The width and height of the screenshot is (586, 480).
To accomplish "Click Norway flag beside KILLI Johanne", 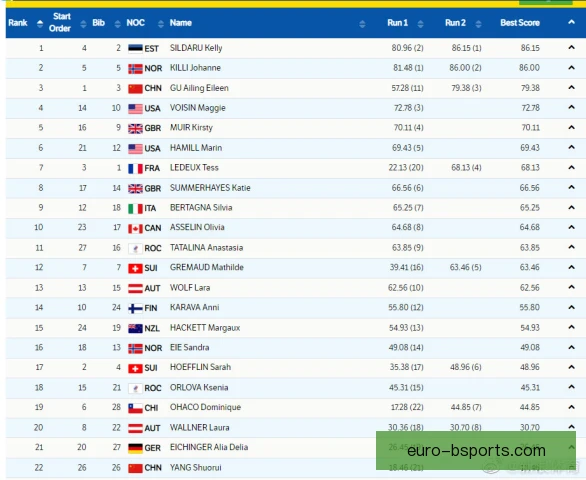I will [x=135, y=68].
